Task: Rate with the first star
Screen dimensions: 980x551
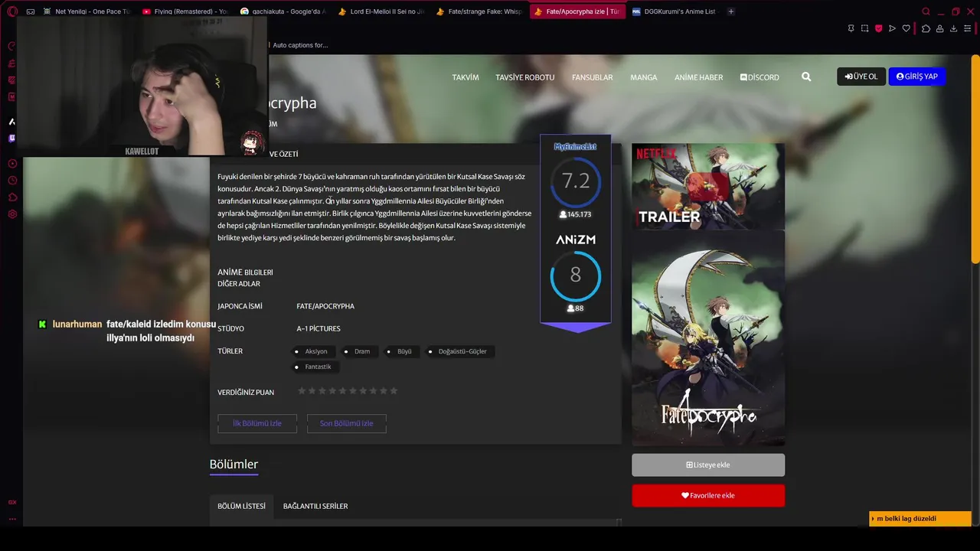Action: click(302, 391)
